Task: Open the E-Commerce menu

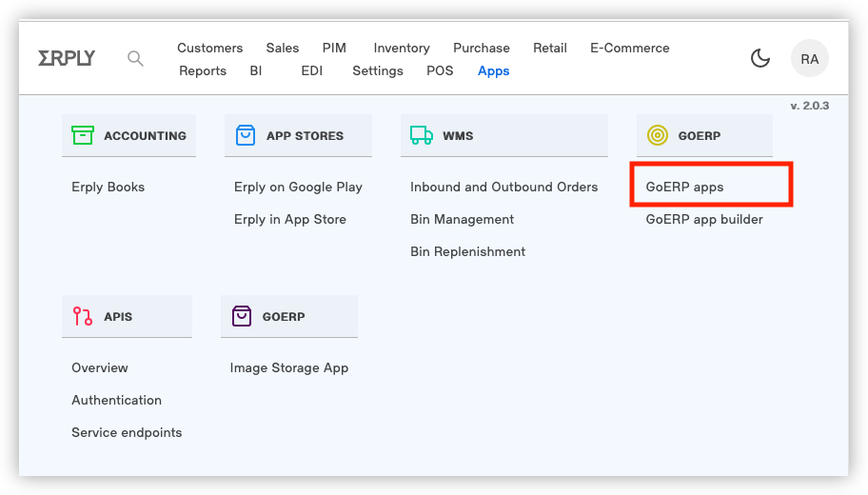Action: tap(629, 49)
